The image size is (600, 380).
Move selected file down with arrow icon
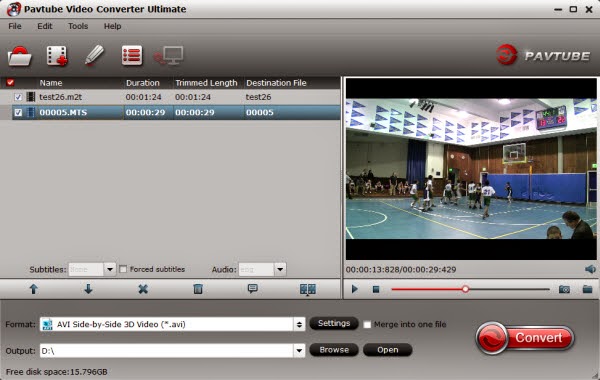tap(88, 289)
